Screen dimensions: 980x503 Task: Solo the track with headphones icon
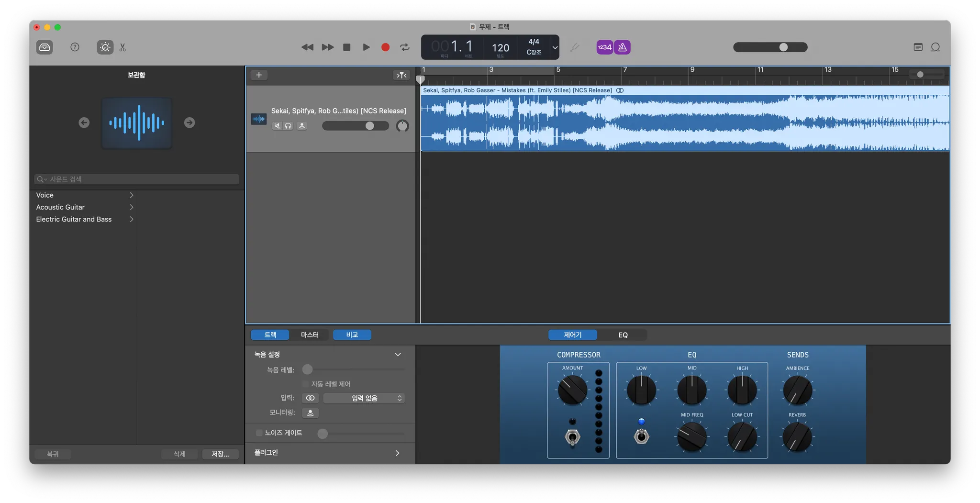(x=288, y=126)
